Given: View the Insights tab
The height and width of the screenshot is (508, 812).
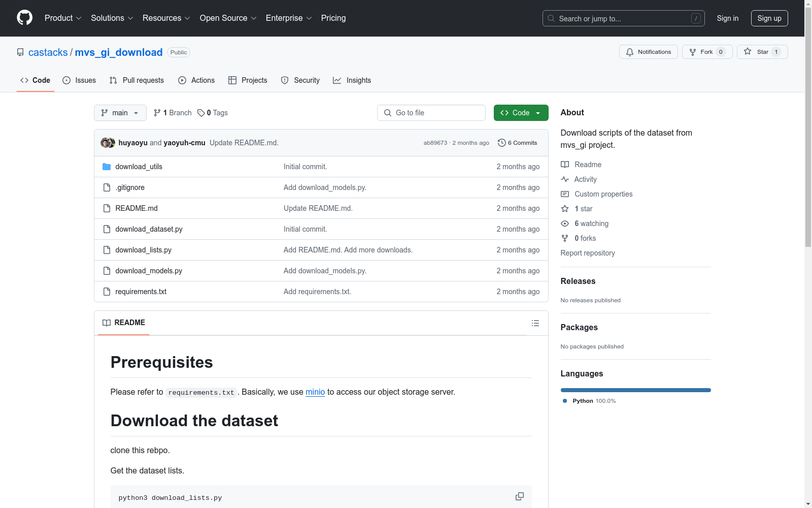Looking at the screenshot, I should pos(352,80).
